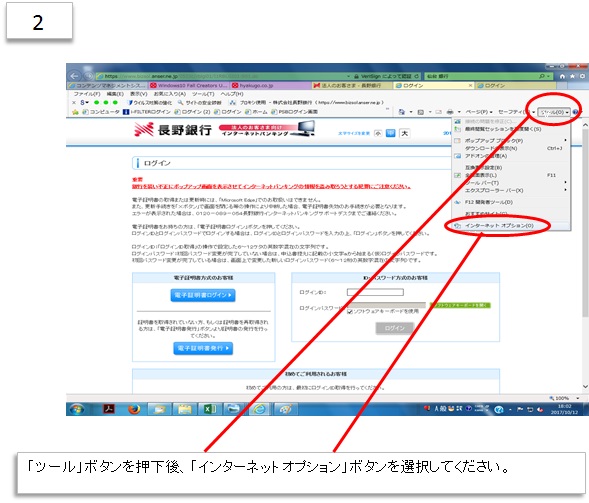
Task: Open the お気に入り(A) menu
Action: [x=169, y=94]
